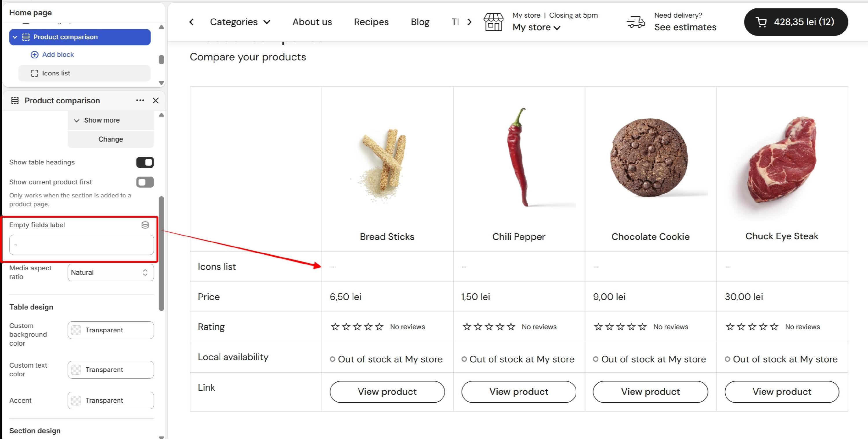Image resolution: width=868 pixels, height=439 pixels.
Task: Enable Show current product first
Action: [145, 182]
